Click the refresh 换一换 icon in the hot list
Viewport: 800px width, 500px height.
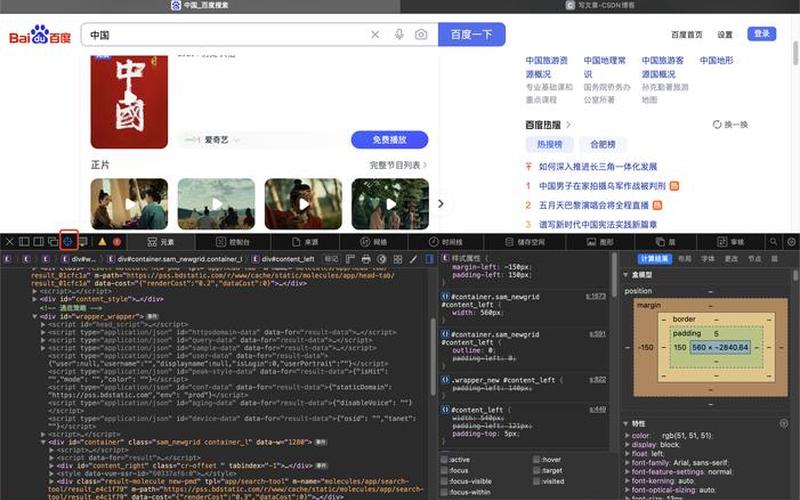(x=717, y=124)
